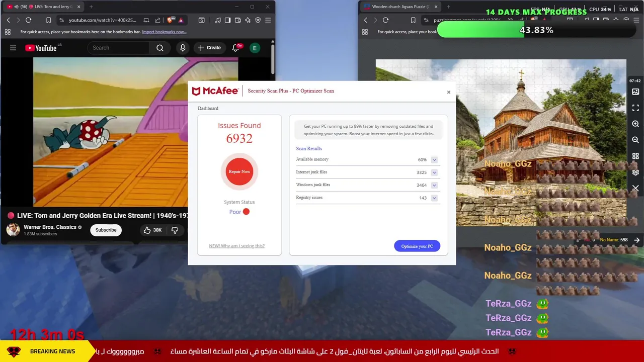Open Brave VPN shield icon
Image resolution: width=644 pixels, height=362 pixels.
point(258,20)
